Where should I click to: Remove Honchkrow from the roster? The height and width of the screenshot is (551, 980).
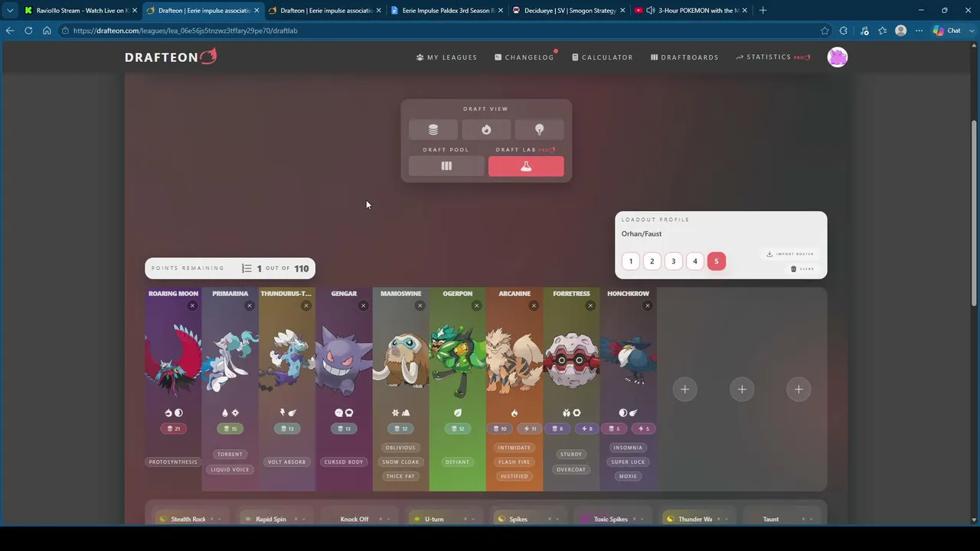tap(647, 306)
